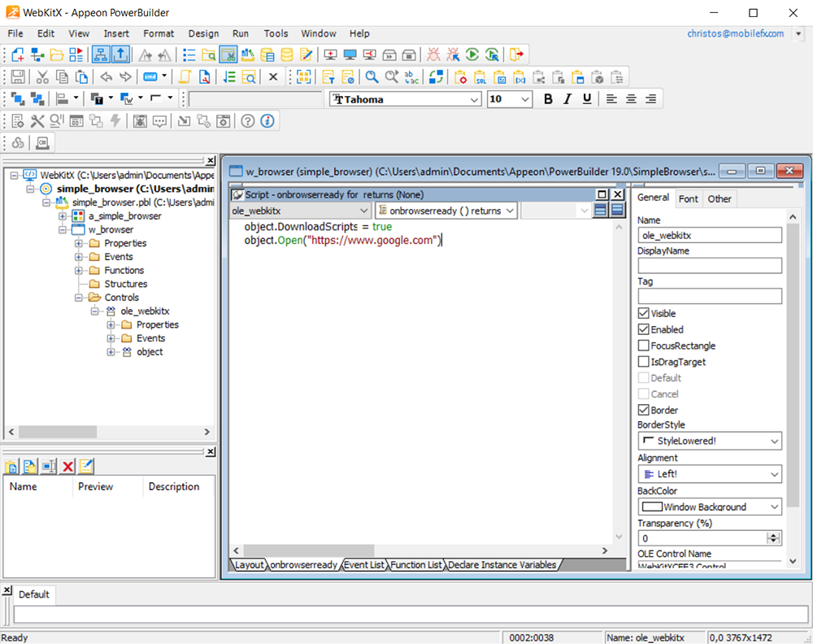Open the BorderStyle StyleLowered! dropdown
Viewport: 813px width, 644px height.
(x=775, y=442)
